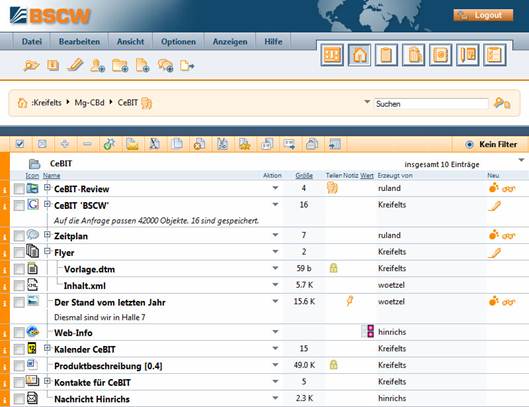Click the new document icon
Image resolution: width=529 pixels, height=407 pixels.
coord(142,65)
